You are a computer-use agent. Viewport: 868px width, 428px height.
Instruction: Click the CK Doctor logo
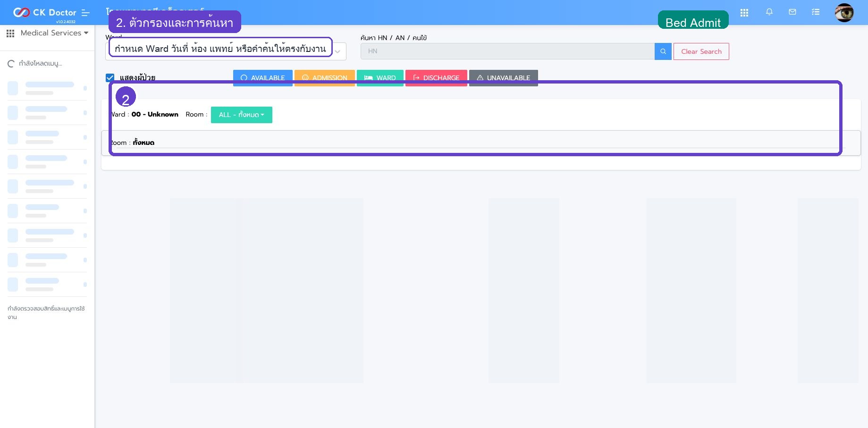(44, 12)
